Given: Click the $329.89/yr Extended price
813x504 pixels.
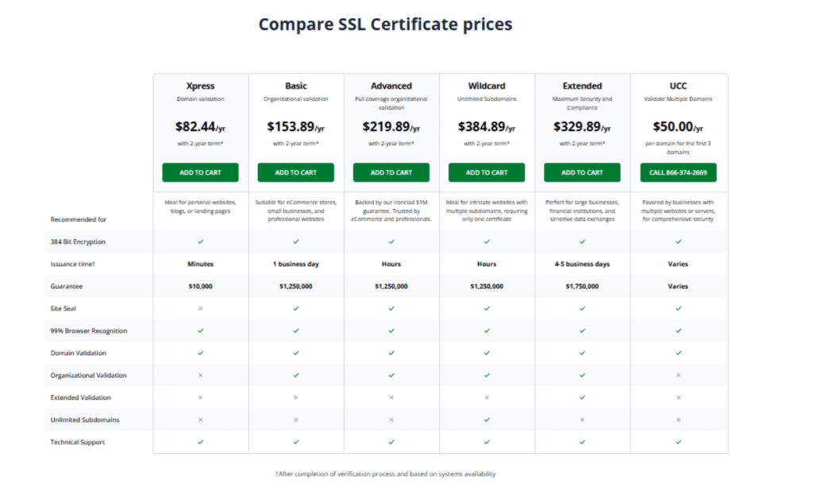Looking at the screenshot, I should tap(582, 126).
